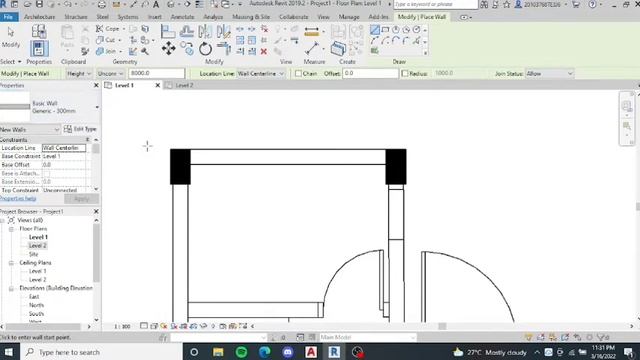Image resolution: width=640 pixels, height=360 pixels.
Task: Select the Offset tool
Action: (x=187, y=31)
